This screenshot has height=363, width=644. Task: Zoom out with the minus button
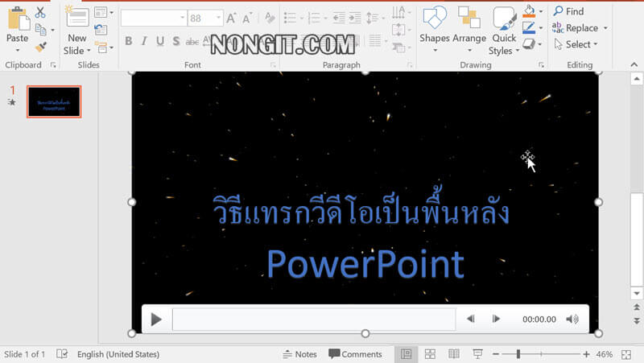pyautogui.click(x=496, y=354)
